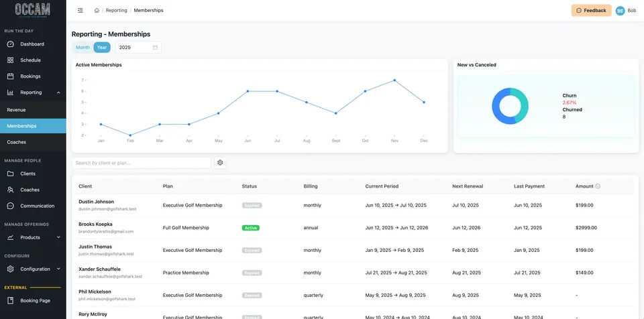Click the Configuration gear icon
Image resolution: width=644 pixels, height=319 pixels.
point(11,269)
